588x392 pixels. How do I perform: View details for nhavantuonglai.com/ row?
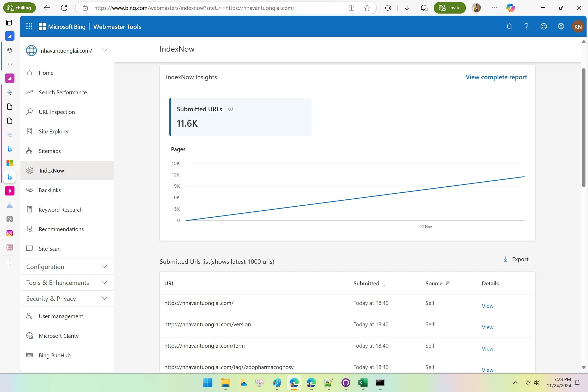(x=487, y=306)
